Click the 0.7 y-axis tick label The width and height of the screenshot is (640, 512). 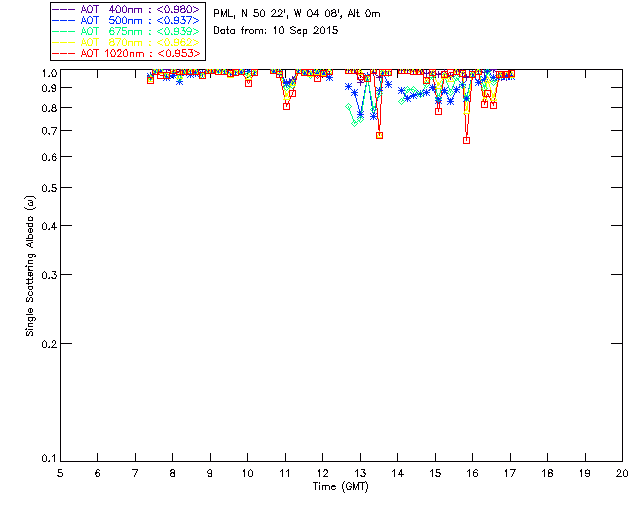[49, 131]
